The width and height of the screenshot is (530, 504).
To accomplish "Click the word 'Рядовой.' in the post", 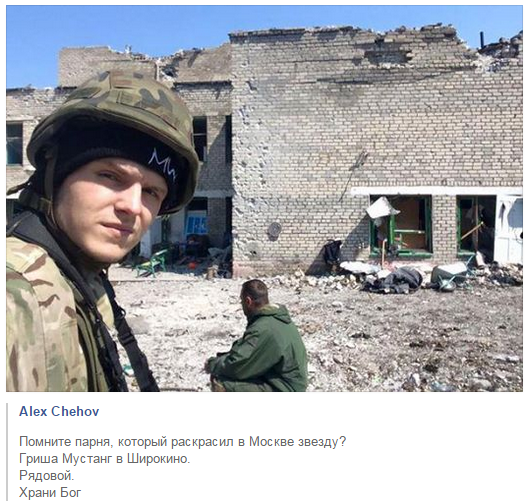I will [x=47, y=476].
